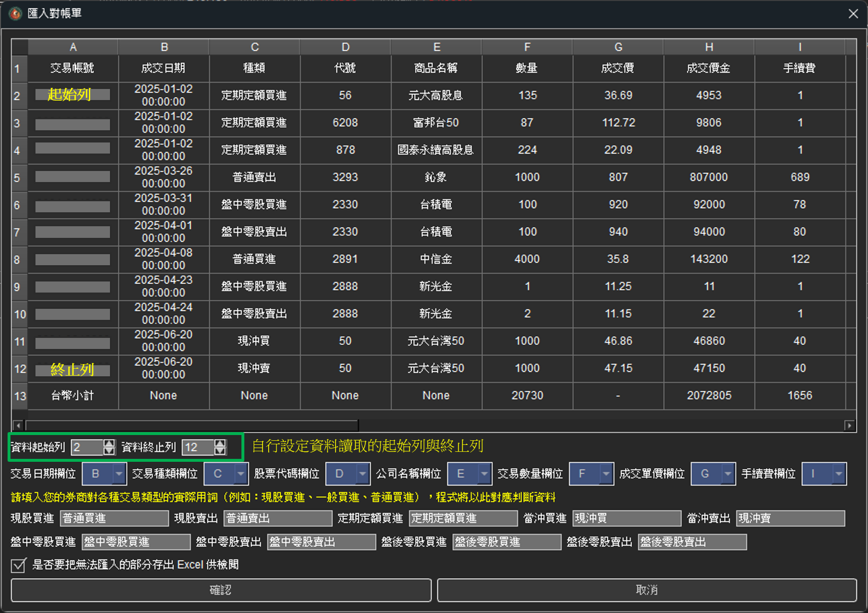Click cell 普通買進 in row 8

click(x=255, y=259)
